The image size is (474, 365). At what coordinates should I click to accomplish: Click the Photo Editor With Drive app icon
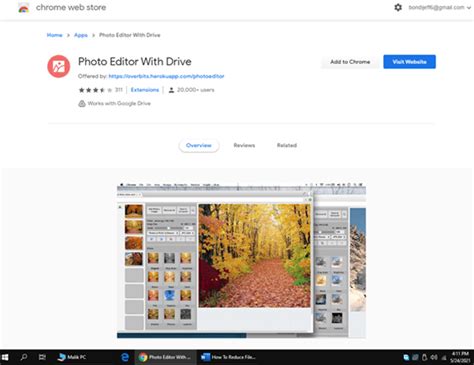[59, 66]
